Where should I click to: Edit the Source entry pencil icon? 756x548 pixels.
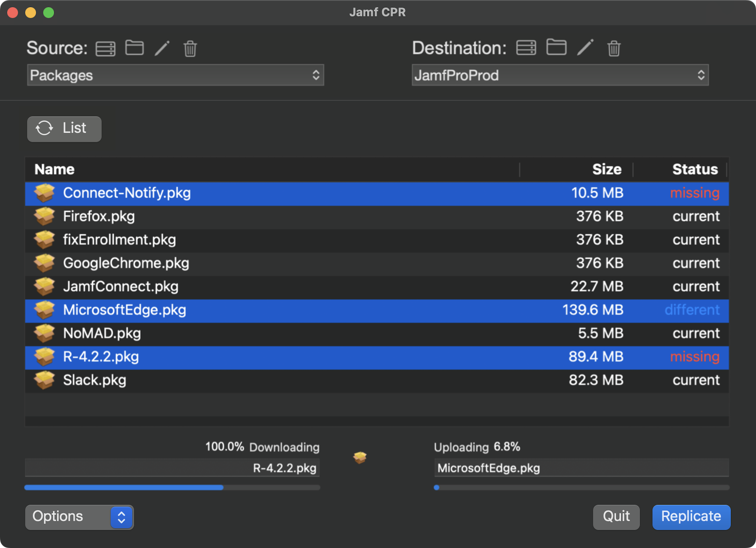(162, 48)
